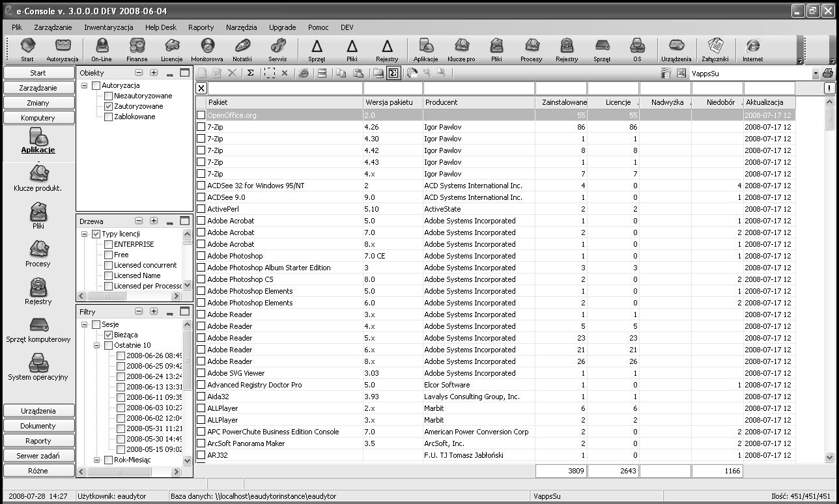Check the Free license type checkbox
The image size is (839, 504).
(109, 255)
